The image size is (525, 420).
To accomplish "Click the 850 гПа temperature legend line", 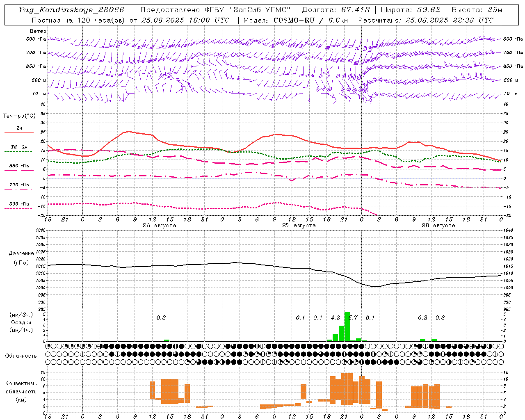I will (19, 170).
